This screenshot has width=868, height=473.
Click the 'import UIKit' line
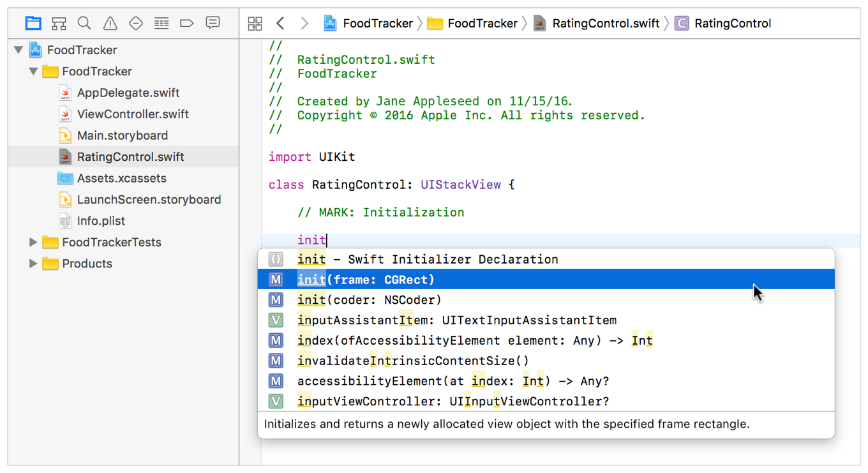pyautogui.click(x=311, y=157)
